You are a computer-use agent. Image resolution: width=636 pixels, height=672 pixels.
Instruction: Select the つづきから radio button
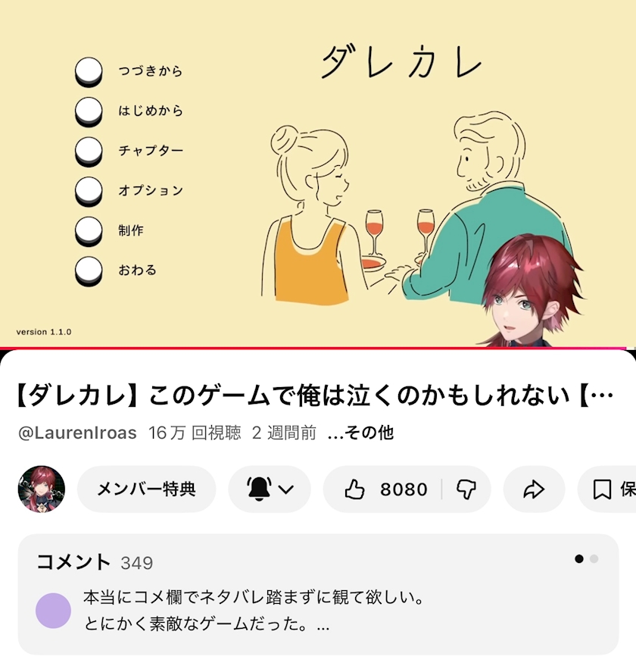(x=89, y=72)
